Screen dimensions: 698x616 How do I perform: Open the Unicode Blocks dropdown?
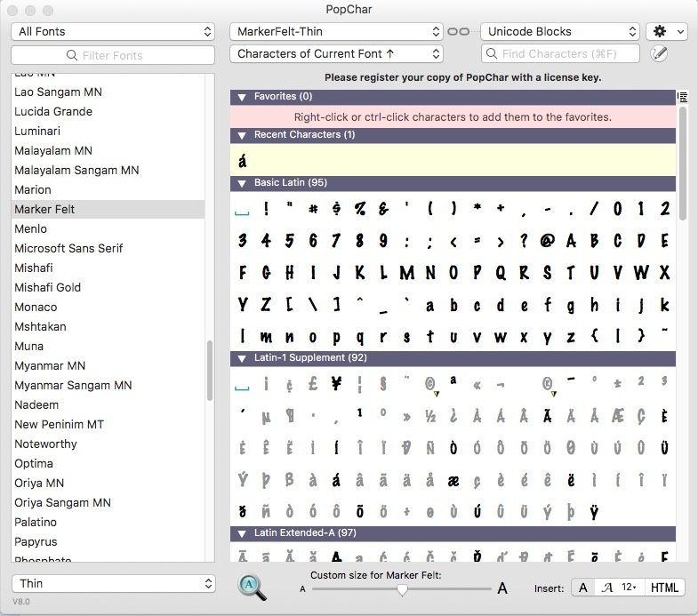pyautogui.click(x=559, y=31)
